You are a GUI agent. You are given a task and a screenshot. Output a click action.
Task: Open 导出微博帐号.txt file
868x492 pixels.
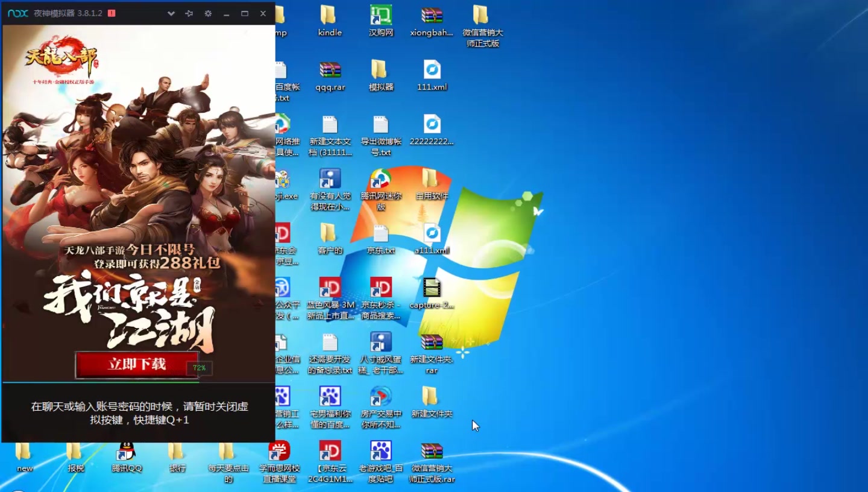381,136
